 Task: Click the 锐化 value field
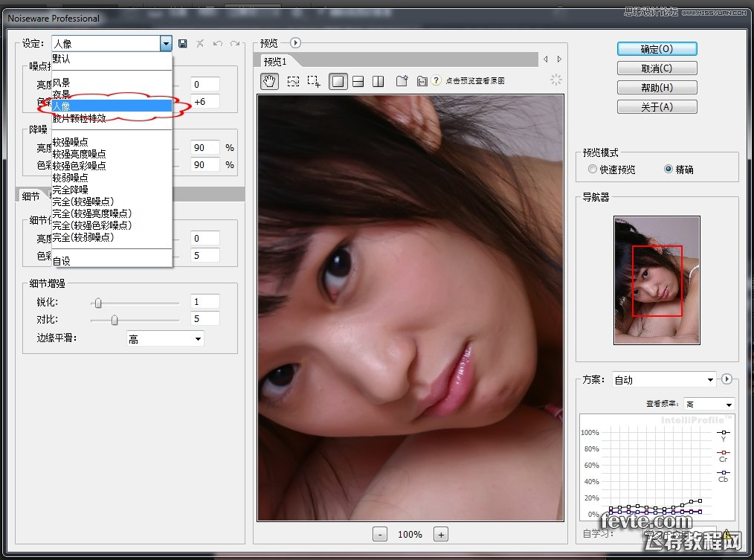tap(204, 302)
